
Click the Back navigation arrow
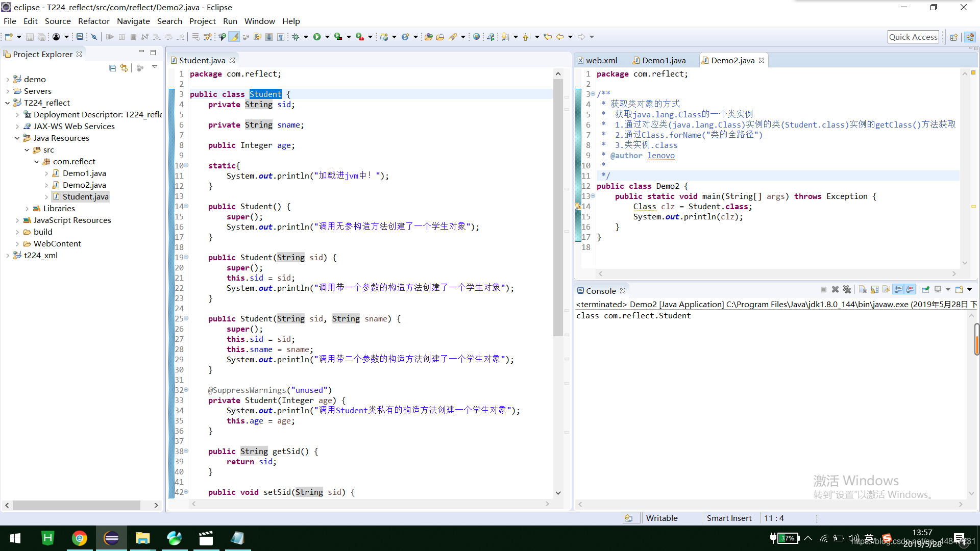click(x=560, y=37)
